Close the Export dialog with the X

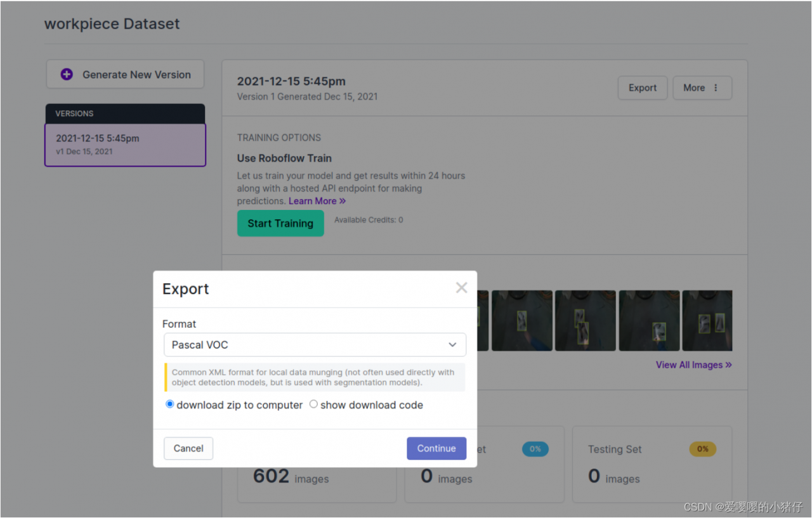(461, 288)
